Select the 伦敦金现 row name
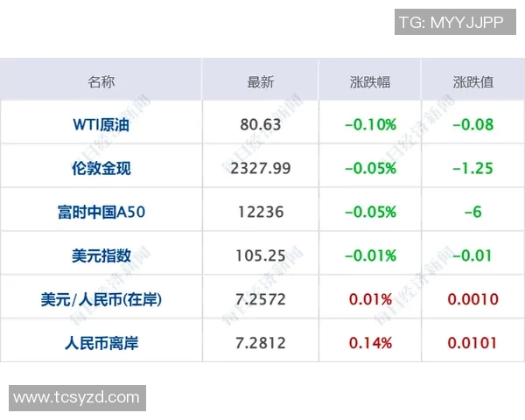Screen dimensions: 525x420 [x=101, y=168]
